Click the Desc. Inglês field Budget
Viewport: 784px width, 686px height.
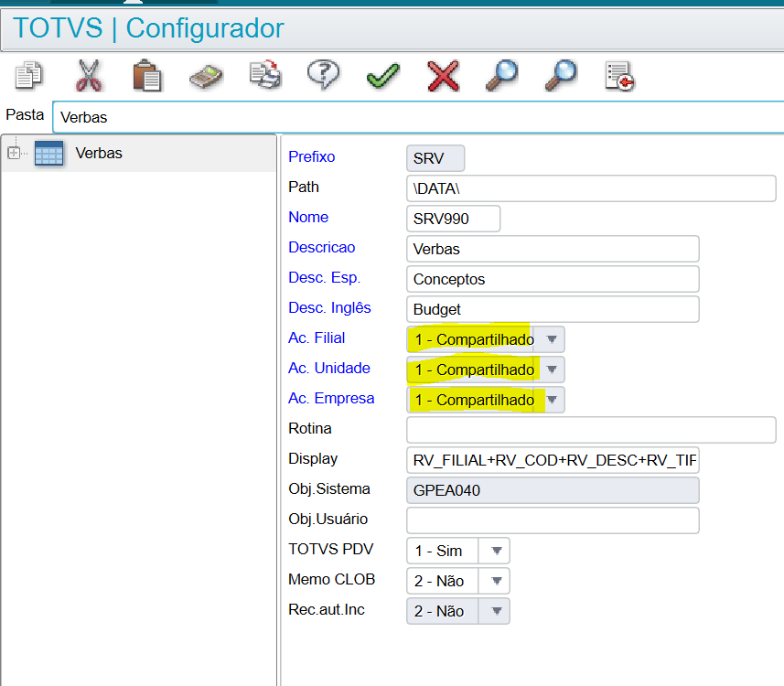(x=553, y=309)
